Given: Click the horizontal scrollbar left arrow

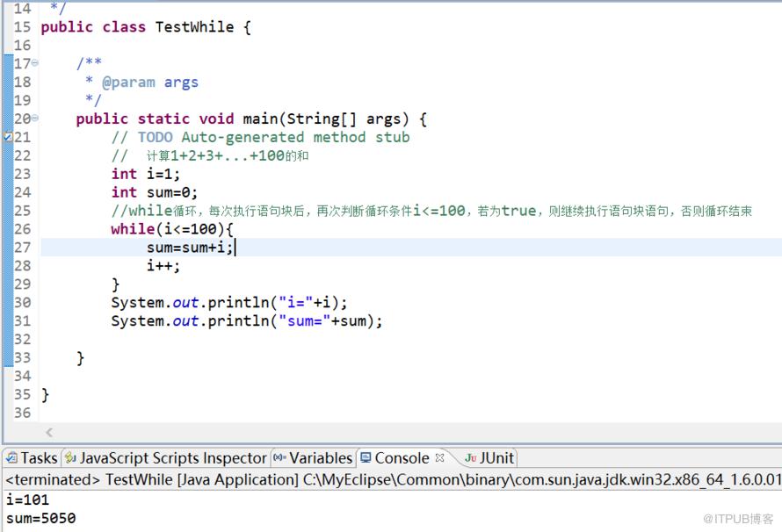Looking at the screenshot, I should coord(49,432).
